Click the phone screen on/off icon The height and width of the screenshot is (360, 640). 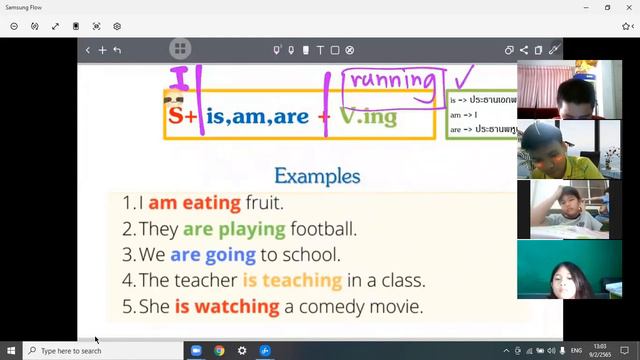[76, 27]
